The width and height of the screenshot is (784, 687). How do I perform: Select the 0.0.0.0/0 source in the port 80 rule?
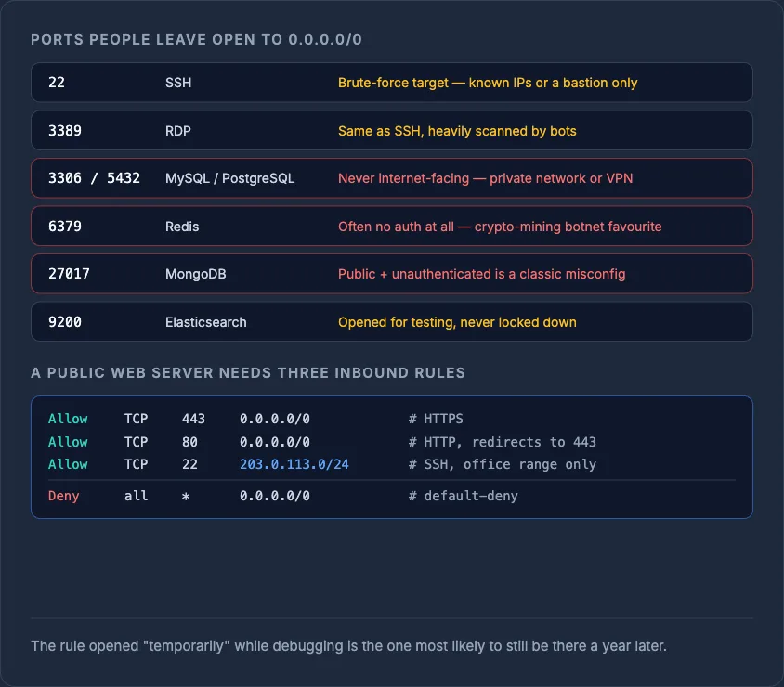click(275, 442)
